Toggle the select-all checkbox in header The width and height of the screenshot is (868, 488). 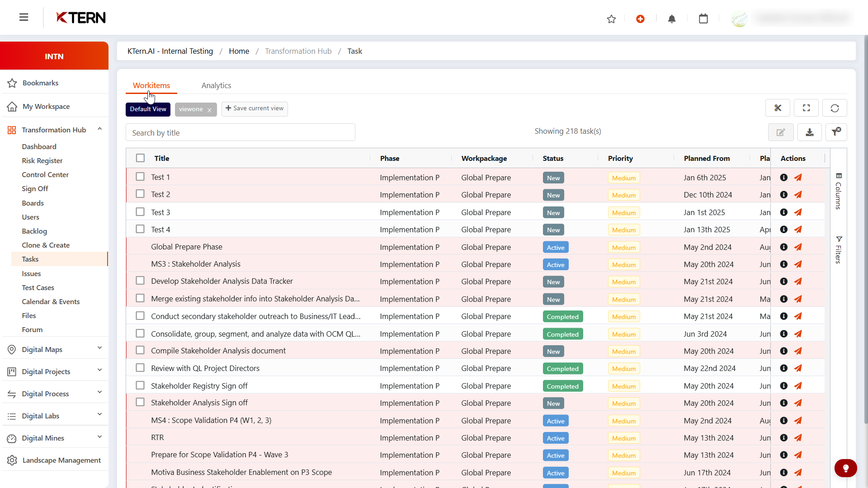point(140,158)
